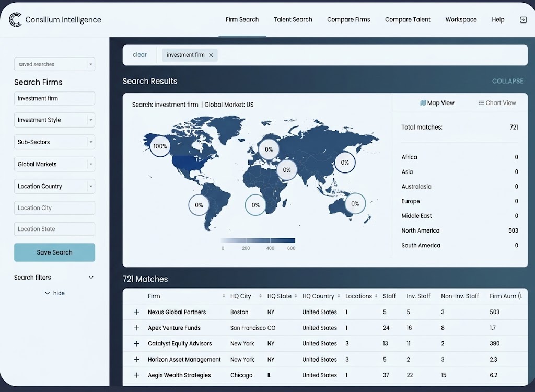Image resolution: width=535 pixels, height=392 pixels.
Task: Expand the Aegis Wealth Strategies row
Action: point(137,375)
